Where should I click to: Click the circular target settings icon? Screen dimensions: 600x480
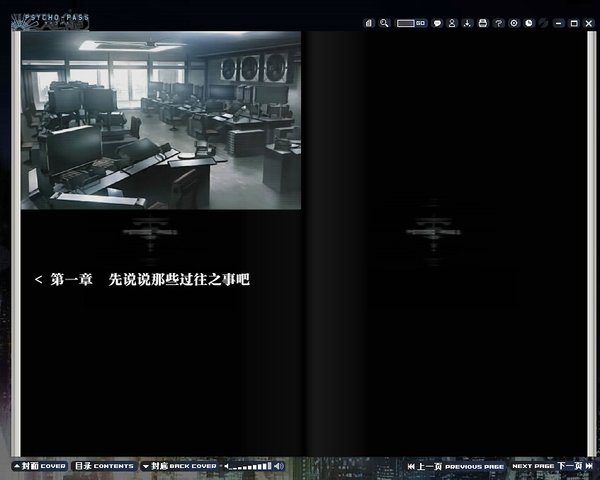coord(514,23)
